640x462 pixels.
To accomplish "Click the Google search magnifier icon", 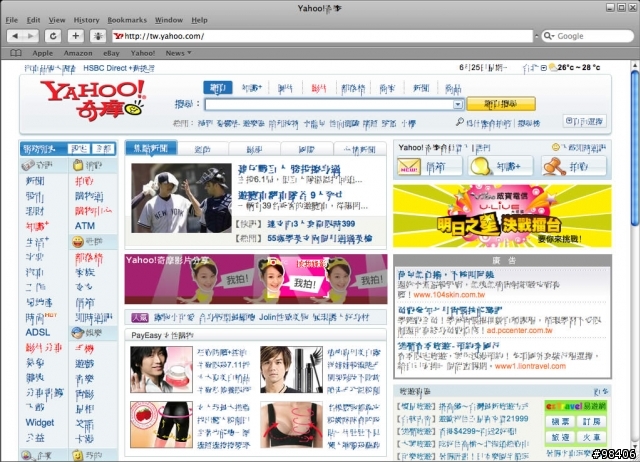I will tap(548, 36).
